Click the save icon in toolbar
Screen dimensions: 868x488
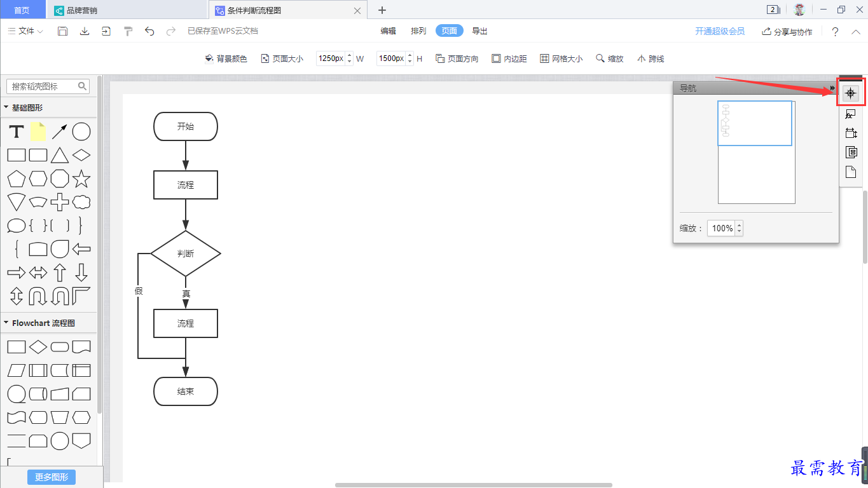point(63,31)
